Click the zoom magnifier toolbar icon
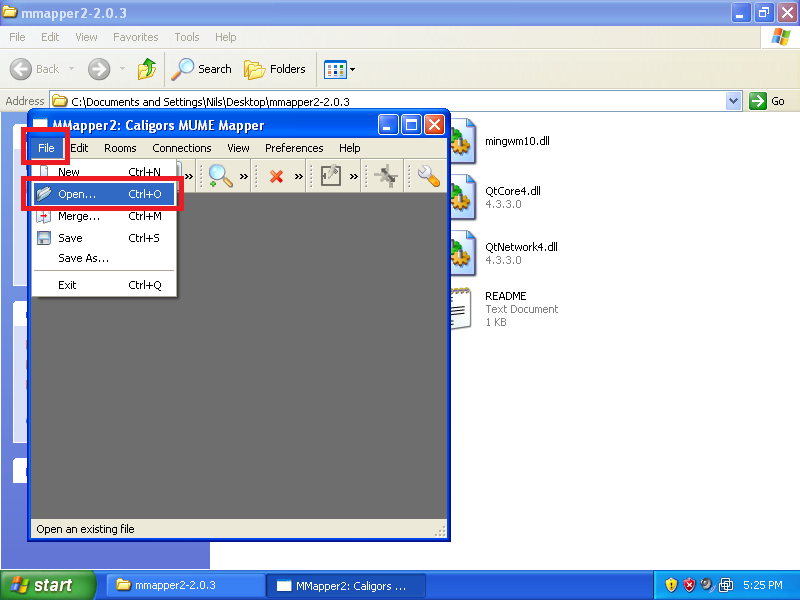800x600 pixels. tap(220, 176)
